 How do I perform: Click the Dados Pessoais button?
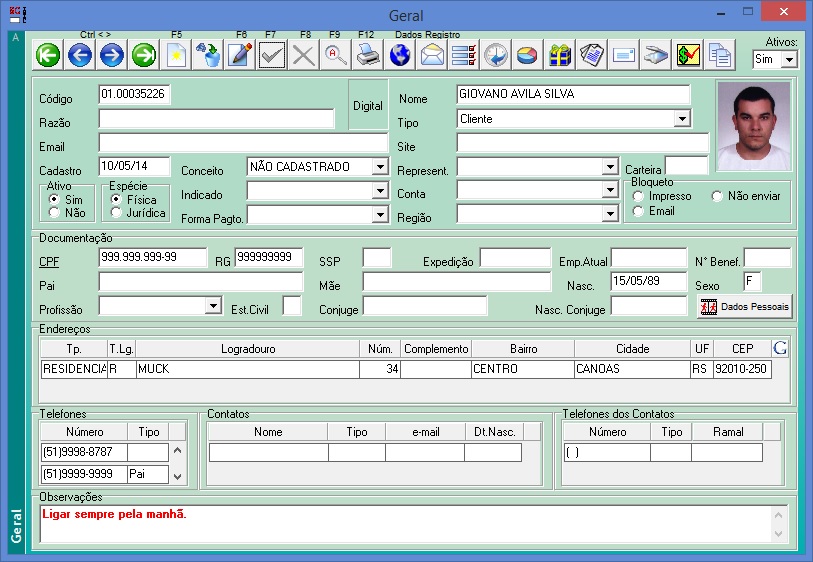coord(745,307)
